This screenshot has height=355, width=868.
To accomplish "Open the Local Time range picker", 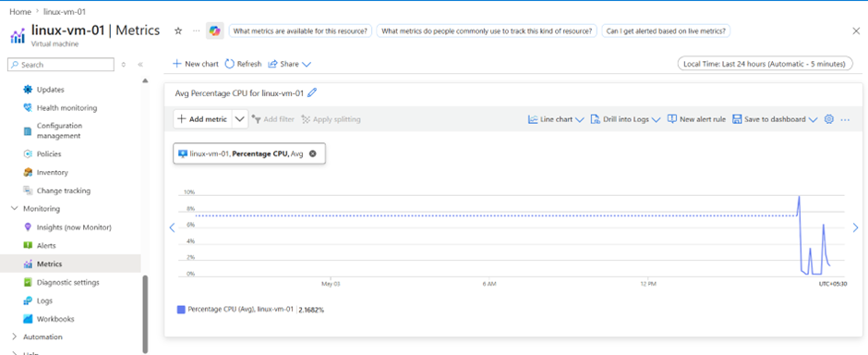I will pyautogui.click(x=765, y=64).
